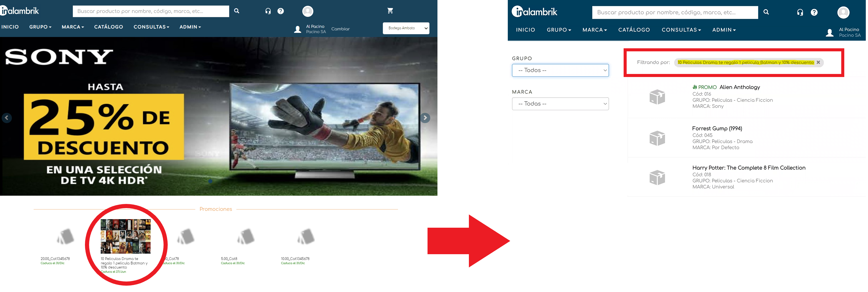Viewport: 868px width, 292px height.
Task: Go to INICIO on the results page nav
Action: coord(525,30)
